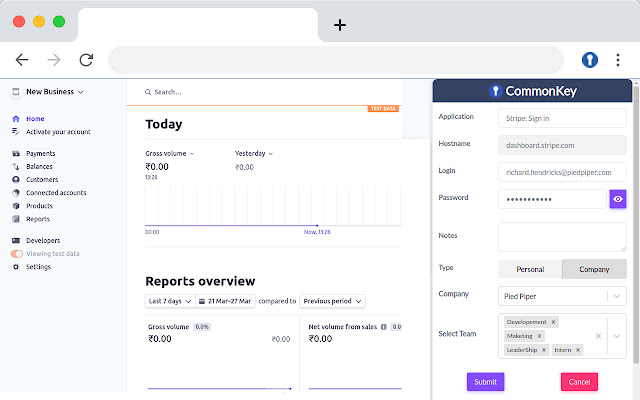Reveal the password with the eye icon

click(x=618, y=199)
